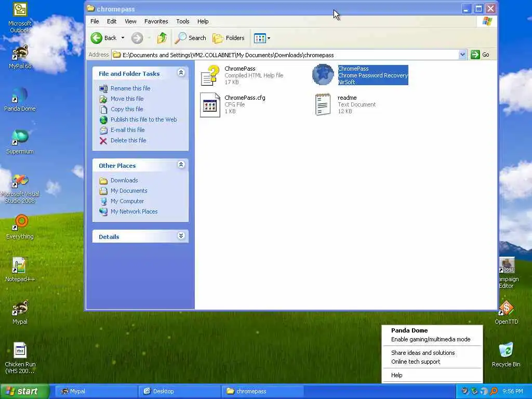Image resolution: width=532 pixels, height=399 pixels.
Task: Choose Help in Panda Dome menu
Action: [x=396, y=375]
